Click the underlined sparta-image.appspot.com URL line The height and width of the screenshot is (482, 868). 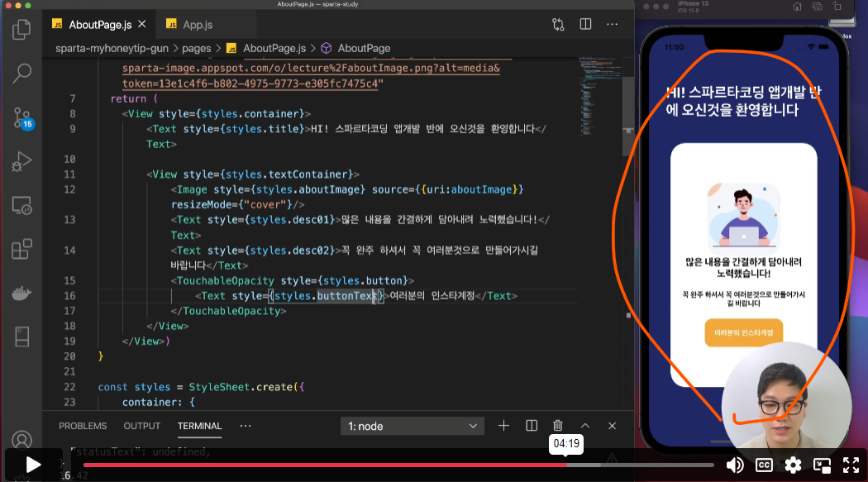311,68
